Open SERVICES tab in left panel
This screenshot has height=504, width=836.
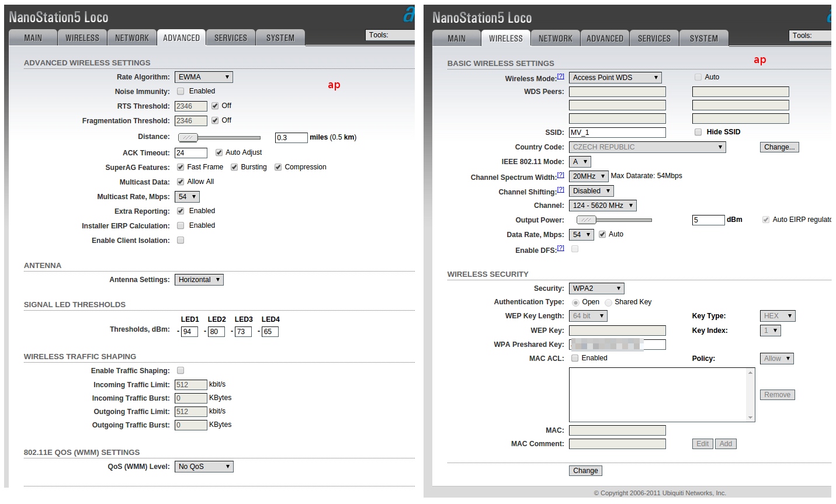(231, 37)
